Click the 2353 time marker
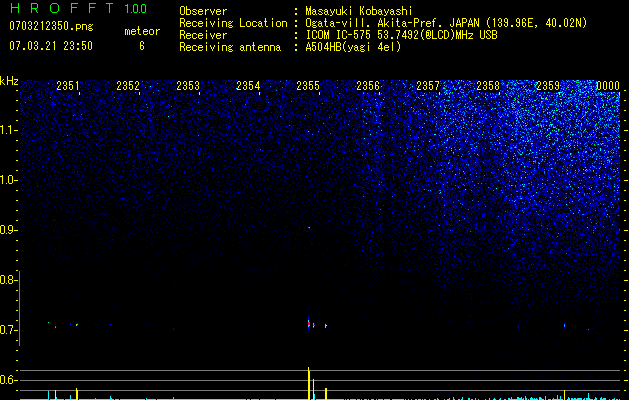Image resolution: width=629 pixels, height=400 pixels. coord(188,86)
